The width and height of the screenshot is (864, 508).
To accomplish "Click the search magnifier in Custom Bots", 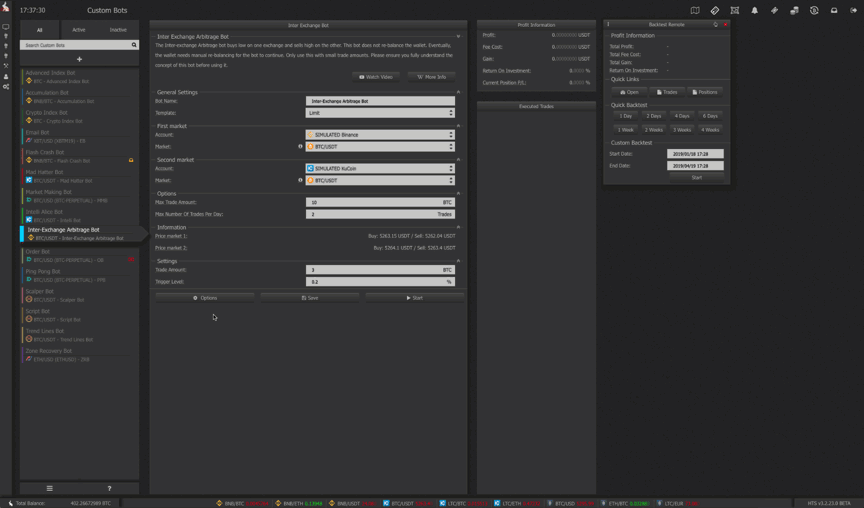I will click(x=134, y=45).
